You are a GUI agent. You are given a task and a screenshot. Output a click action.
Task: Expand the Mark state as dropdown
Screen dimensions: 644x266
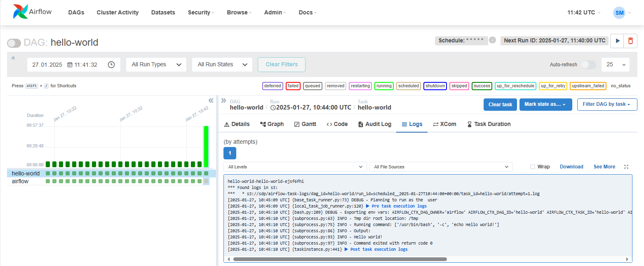pyautogui.click(x=545, y=105)
